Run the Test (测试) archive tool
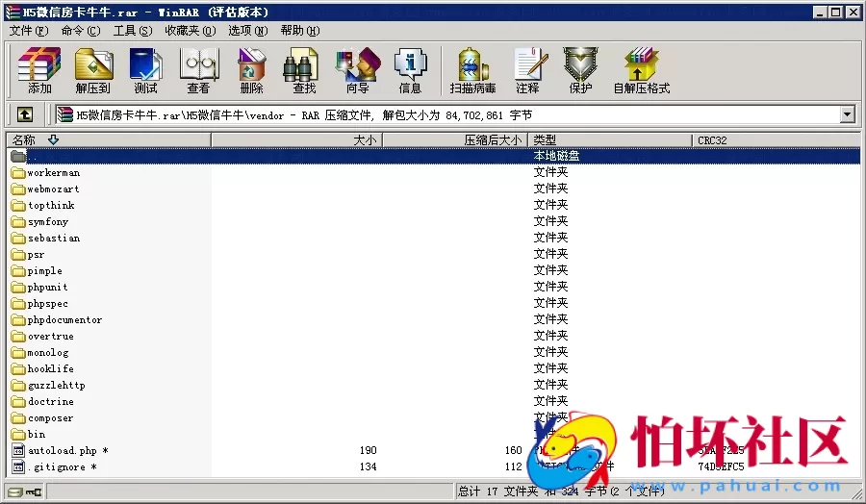The height and width of the screenshot is (504, 866). point(145,70)
